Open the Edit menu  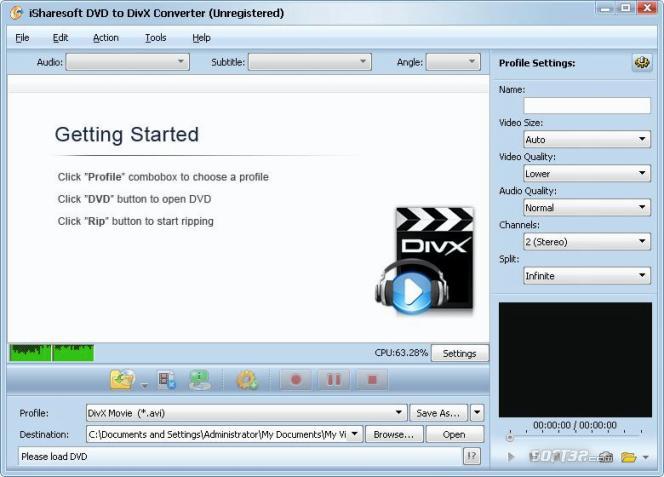[x=60, y=38]
